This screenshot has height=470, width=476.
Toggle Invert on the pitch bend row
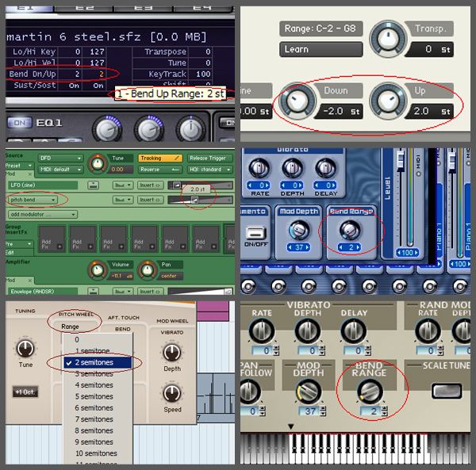(150, 200)
